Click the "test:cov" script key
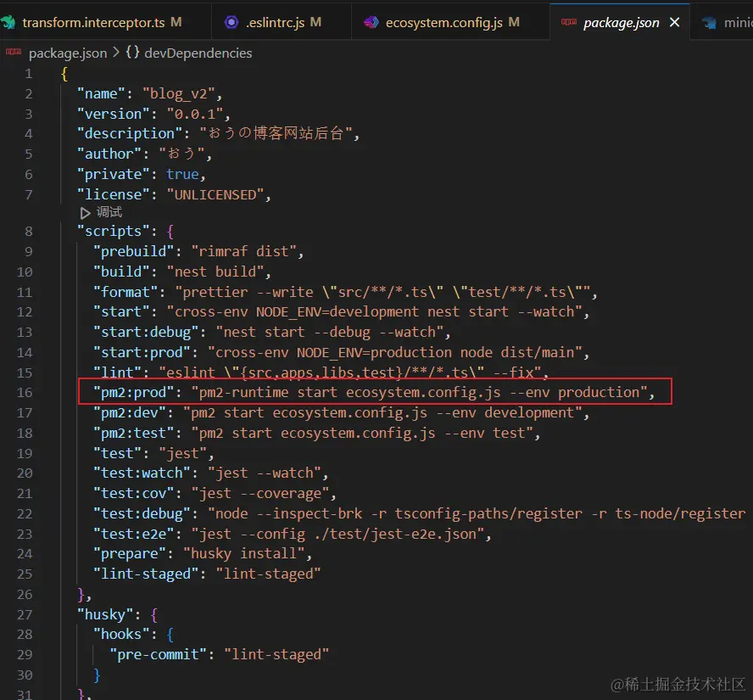Screen dimensions: 753x700 133,494
